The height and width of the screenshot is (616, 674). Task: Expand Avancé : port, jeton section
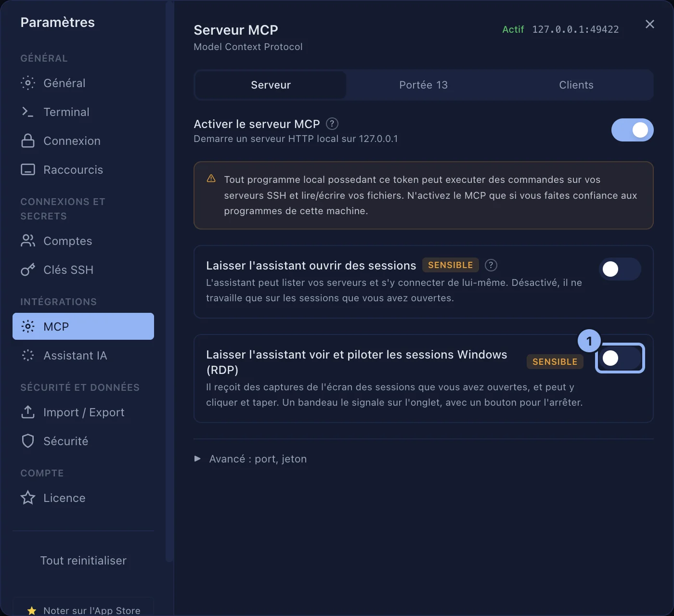[250, 459]
